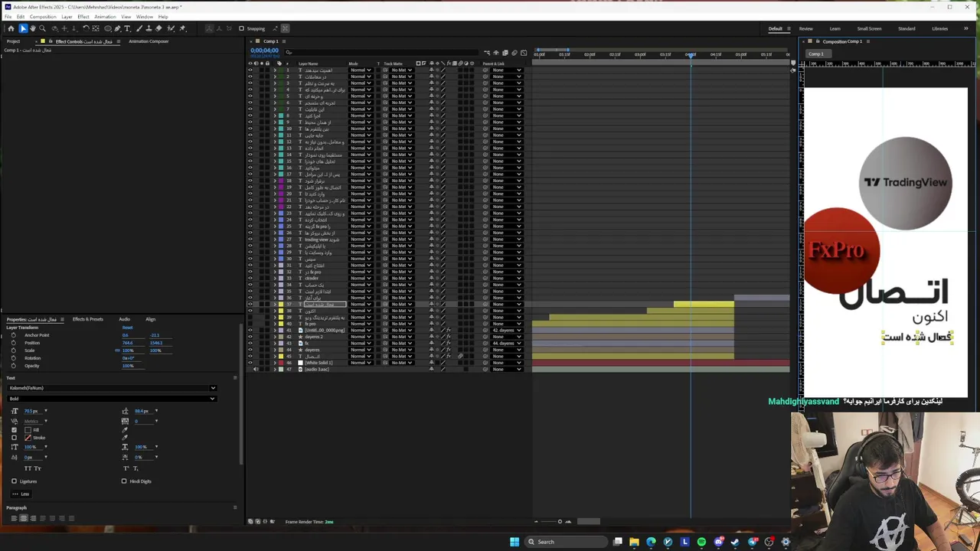
Task: Hide the dayeres 2 layer eye
Action: 250,337
